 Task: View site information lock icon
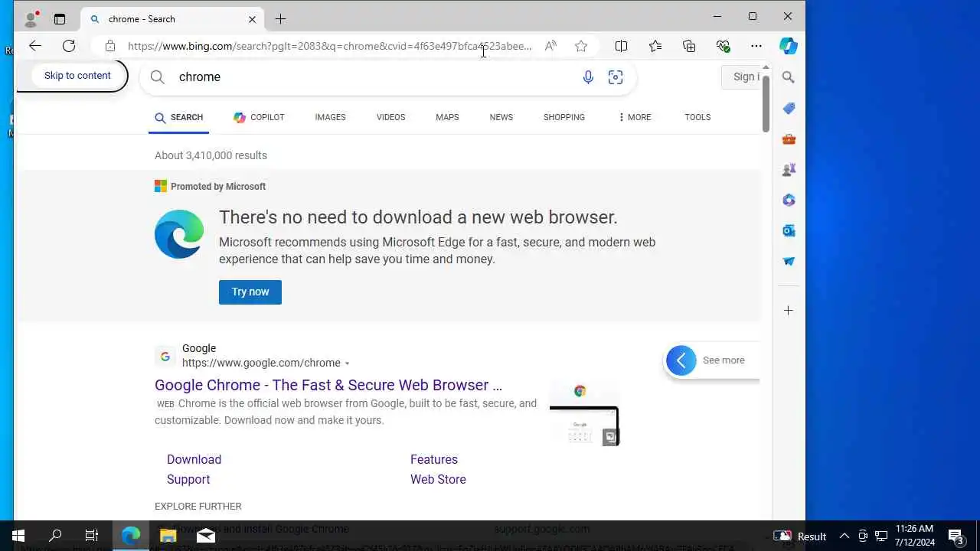click(x=110, y=46)
